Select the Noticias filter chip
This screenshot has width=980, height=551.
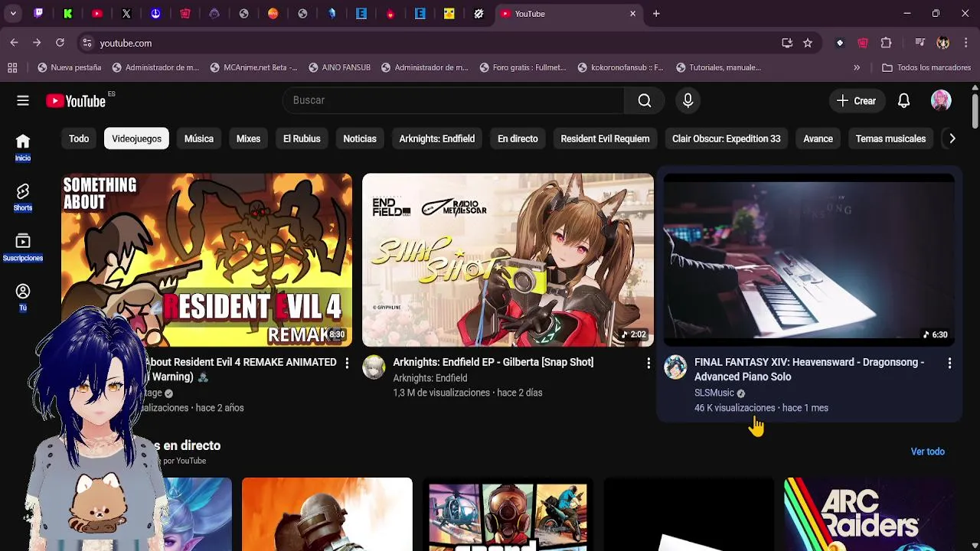(360, 139)
